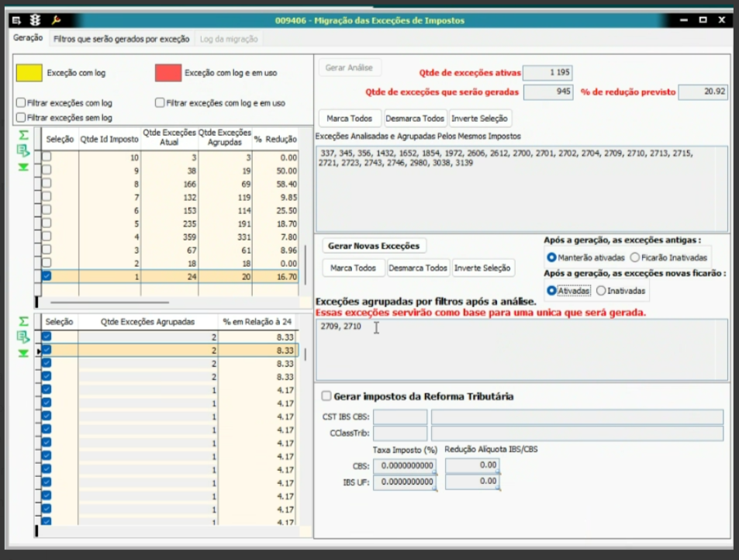Click the export icon beside upper grid
The height and width of the screenshot is (560, 739).
pos(23,150)
